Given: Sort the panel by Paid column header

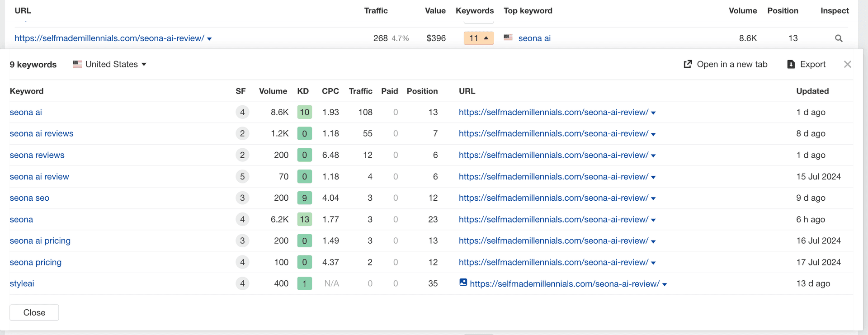Looking at the screenshot, I should coord(389,91).
